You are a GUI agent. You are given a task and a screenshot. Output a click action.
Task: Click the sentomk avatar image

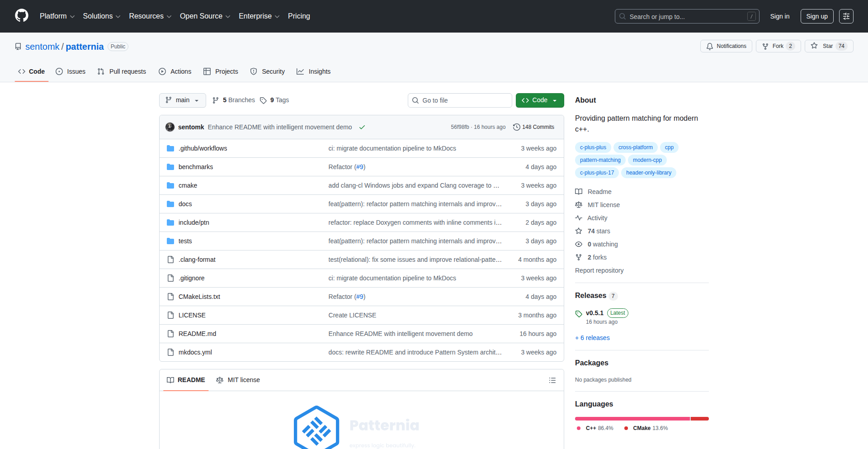(170, 127)
